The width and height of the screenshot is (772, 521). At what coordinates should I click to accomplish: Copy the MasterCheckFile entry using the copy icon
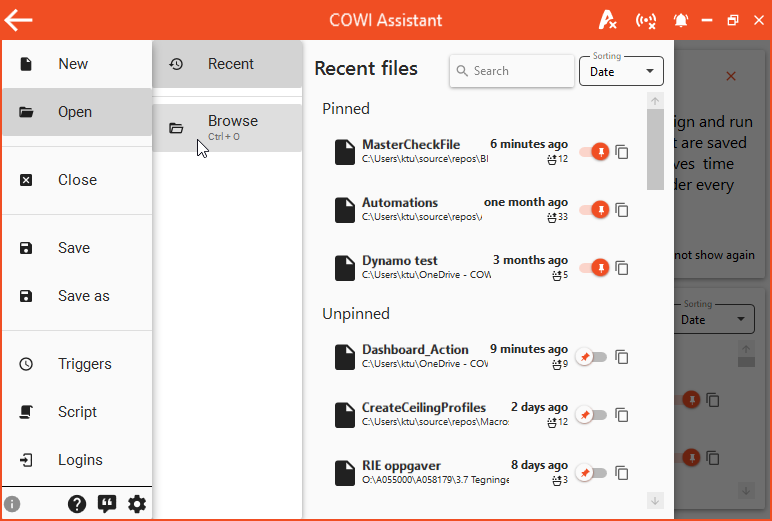622,152
